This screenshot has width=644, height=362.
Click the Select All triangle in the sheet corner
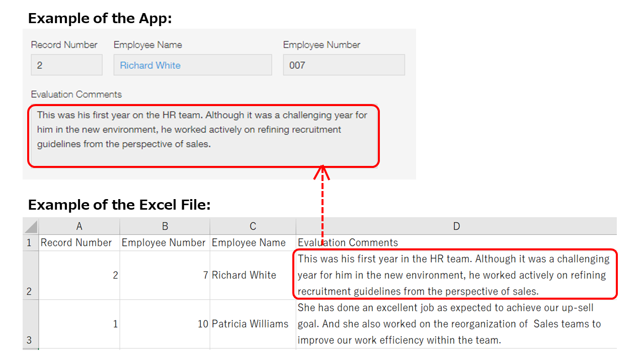(30, 226)
